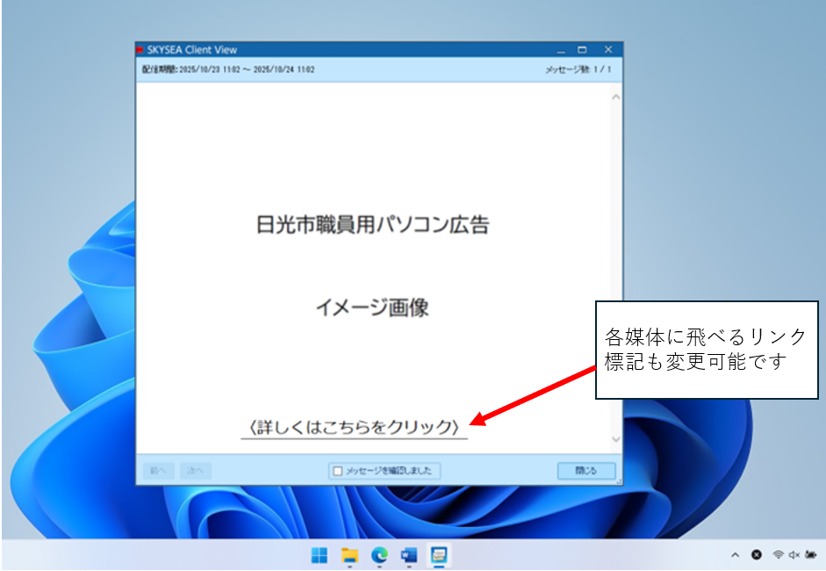
Task: Close the SKYSEA Client View window
Action: coord(608,50)
